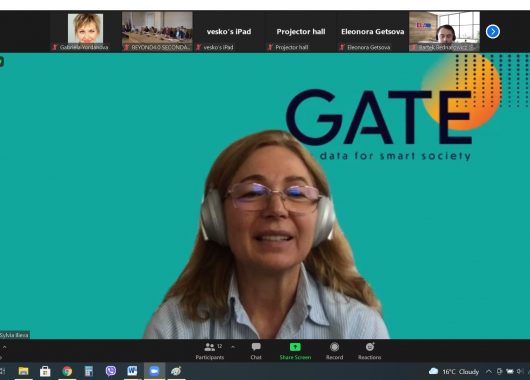Open the Participants panel
Viewport: 530px width, 380px height.
210,351
